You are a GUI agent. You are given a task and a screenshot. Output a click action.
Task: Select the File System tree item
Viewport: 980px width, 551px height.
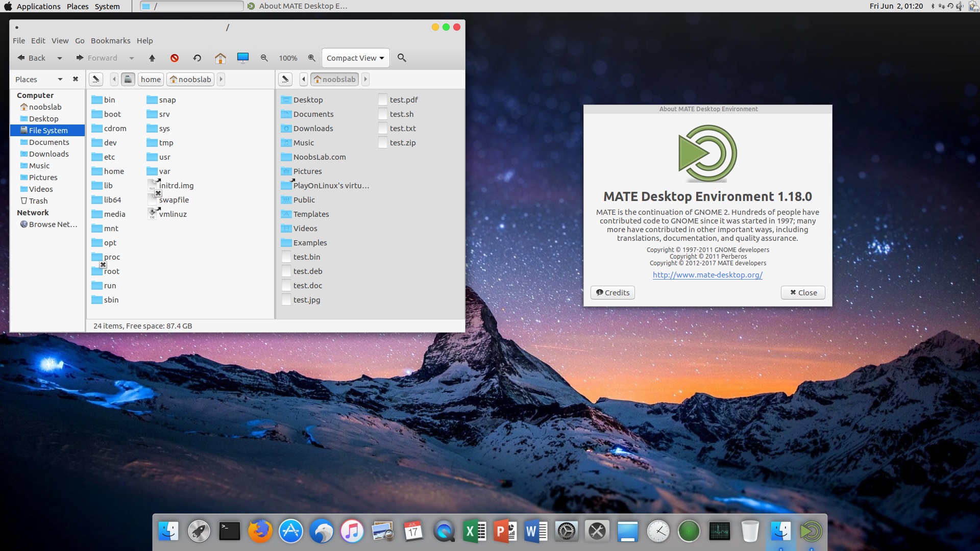click(48, 130)
